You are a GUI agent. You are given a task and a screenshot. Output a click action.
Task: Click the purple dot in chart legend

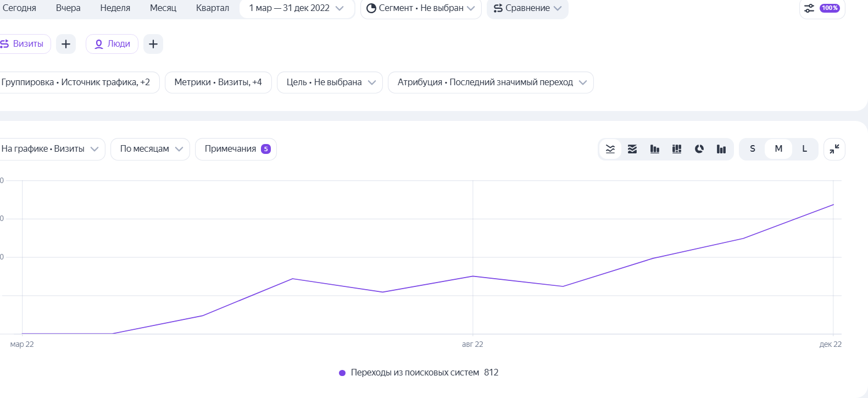[342, 373]
